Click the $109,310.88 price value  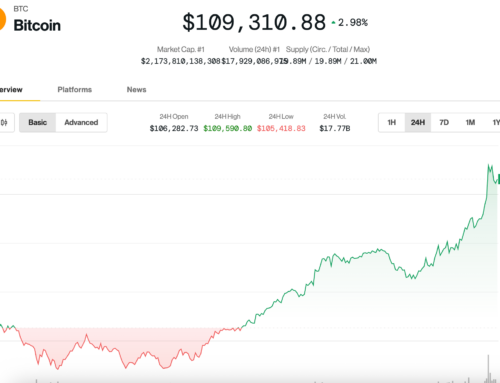point(254,23)
